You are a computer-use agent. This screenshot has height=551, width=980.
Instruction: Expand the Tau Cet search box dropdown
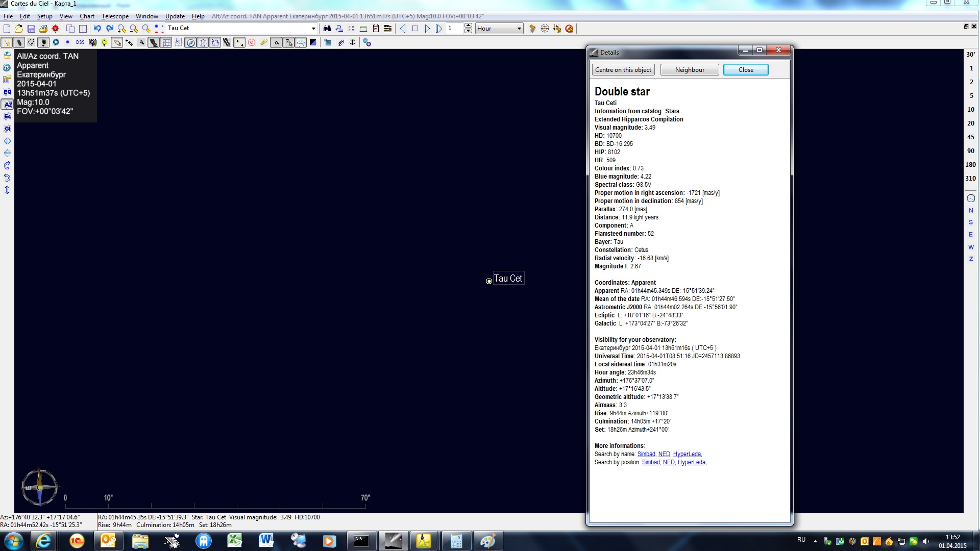tap(313, 29)
